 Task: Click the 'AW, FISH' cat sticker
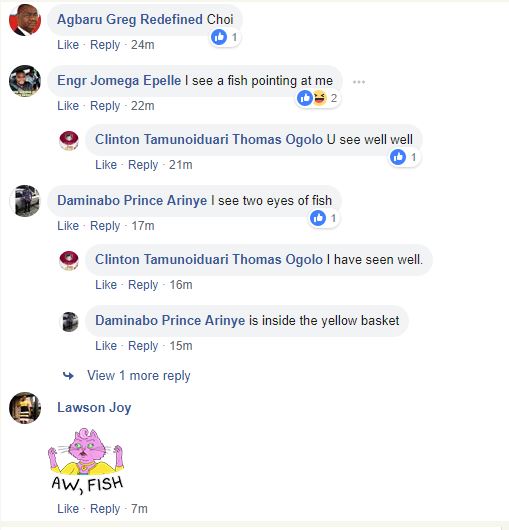pyautogui.click(x=87, y=460)
